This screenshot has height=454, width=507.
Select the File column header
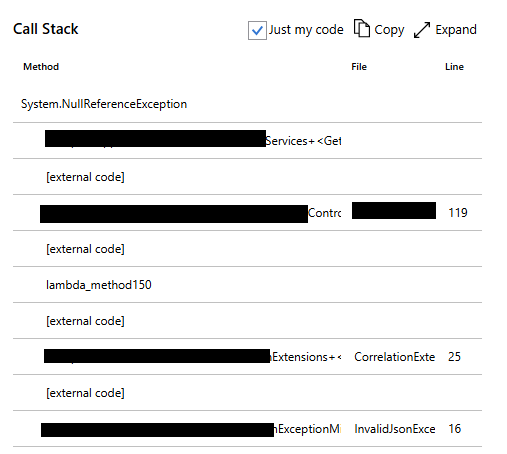(359, 67)
